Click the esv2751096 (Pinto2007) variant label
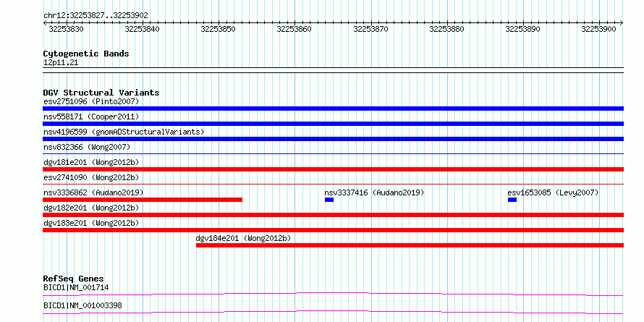The width and height of the screenshot is (644, 322). click(x=91, y=101)
